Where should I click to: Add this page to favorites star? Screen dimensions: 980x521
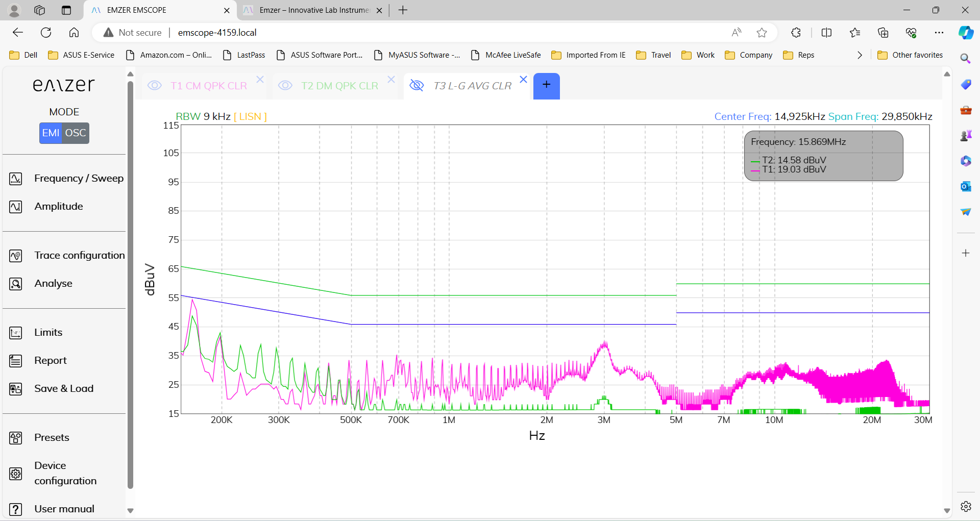pyautogui.click(x=762, y=33)
